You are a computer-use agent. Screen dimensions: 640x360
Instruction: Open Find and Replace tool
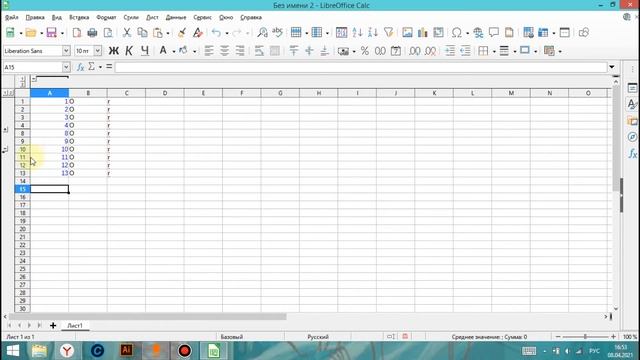[262, 33]
